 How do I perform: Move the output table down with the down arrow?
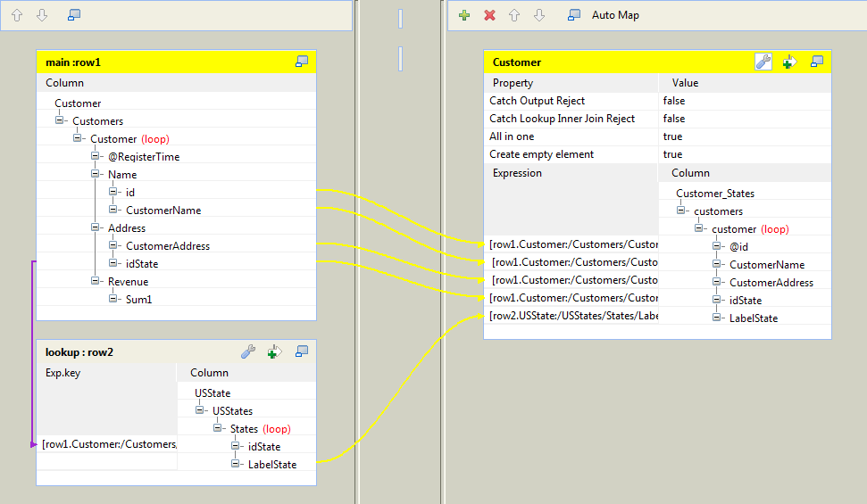pos(539,15)
